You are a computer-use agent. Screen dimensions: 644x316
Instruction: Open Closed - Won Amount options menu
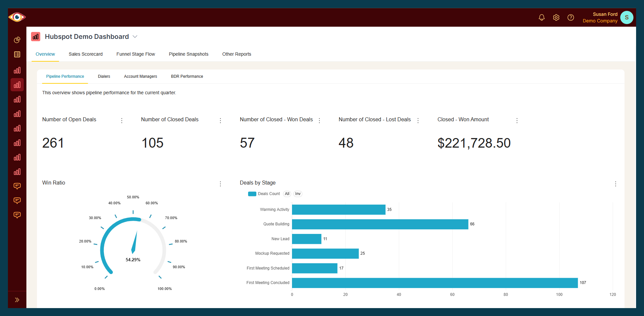(517, 121)
